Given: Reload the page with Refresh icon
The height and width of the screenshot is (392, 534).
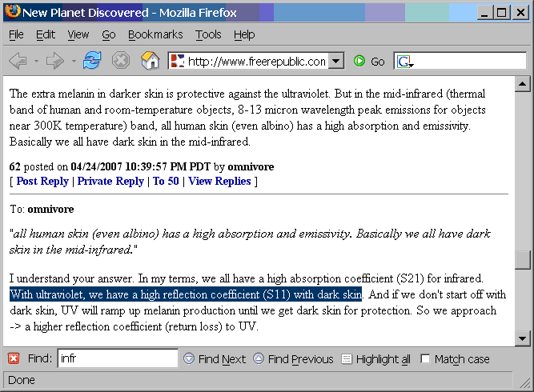Looking at the screenshot, I should tap(92, 61).
